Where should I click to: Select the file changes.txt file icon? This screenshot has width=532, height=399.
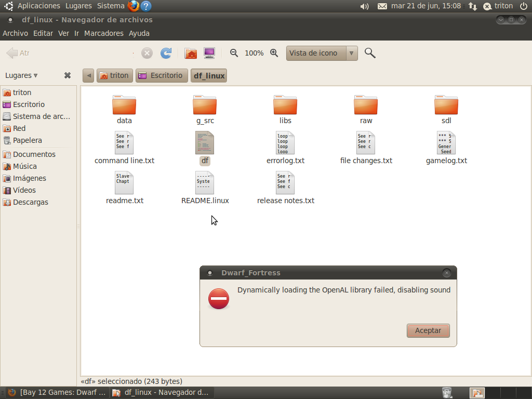click(366, 143)
